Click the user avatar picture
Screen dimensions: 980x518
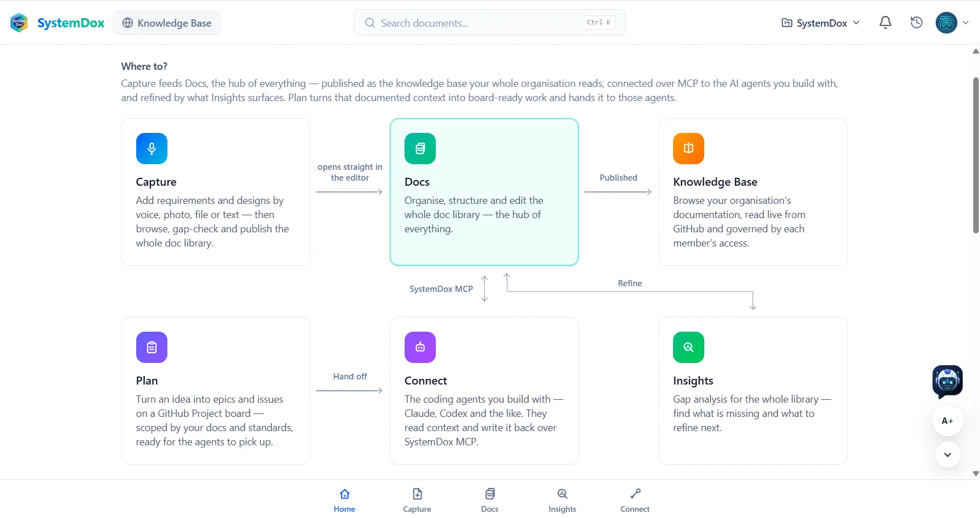point(946,23)
